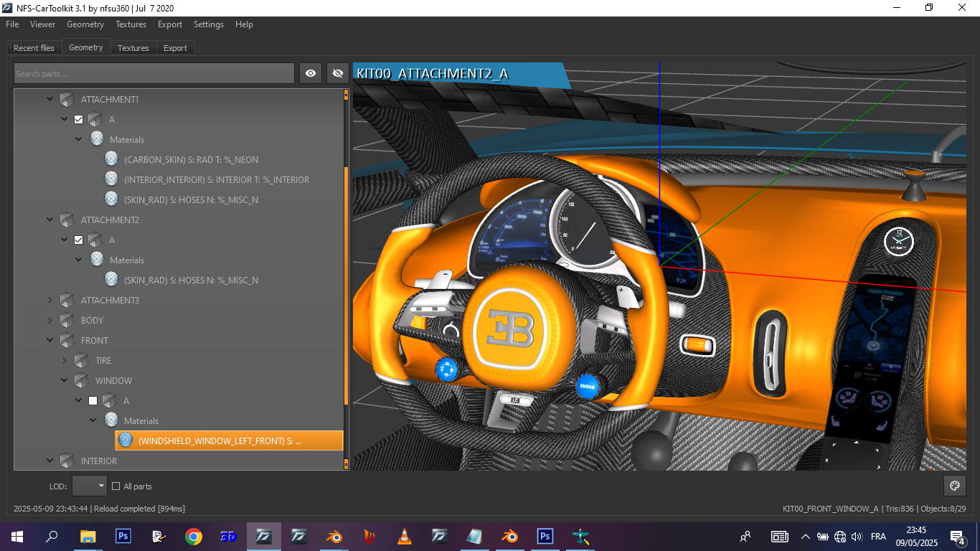Click the KIT00_ATTACHMENT2_A viewport title
This screenshot has height=551, width=980.
(x=433, y=74)
